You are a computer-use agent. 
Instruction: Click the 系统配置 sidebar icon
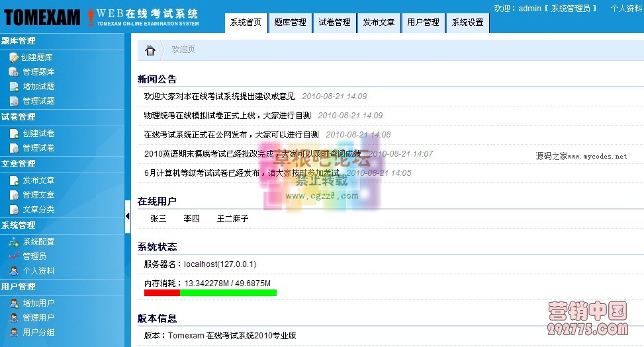[x=14, y=242]
